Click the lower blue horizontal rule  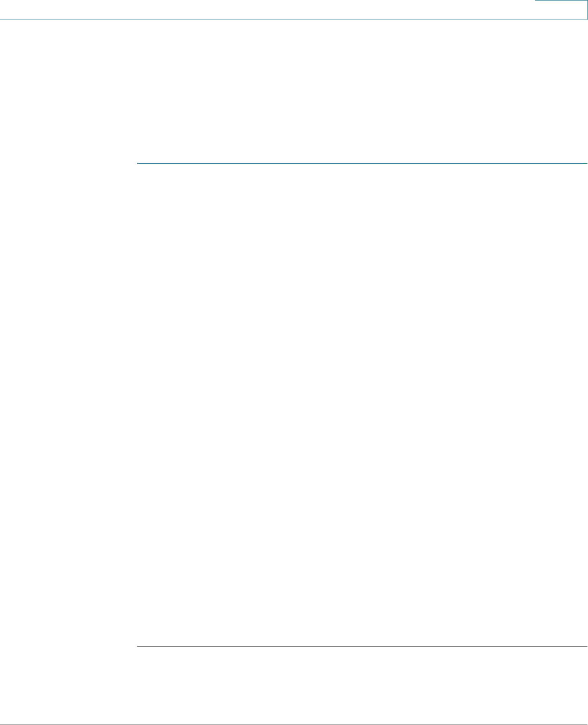click(x=362, y=646)
